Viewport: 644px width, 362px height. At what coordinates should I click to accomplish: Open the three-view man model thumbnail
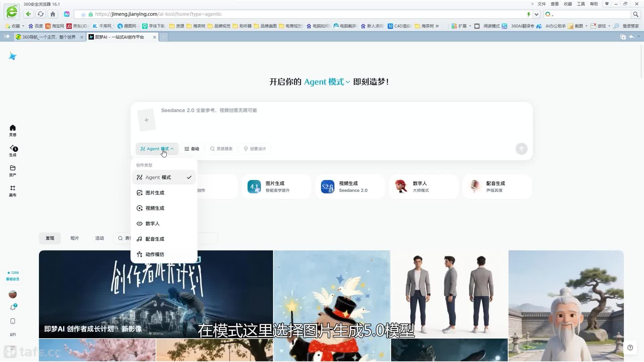click(449, 294)
